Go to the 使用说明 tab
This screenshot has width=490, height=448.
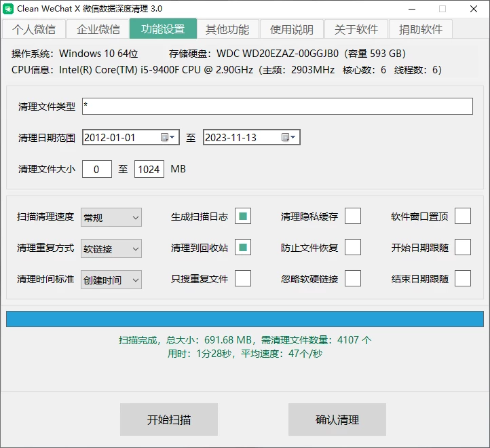tap(292, 29)
